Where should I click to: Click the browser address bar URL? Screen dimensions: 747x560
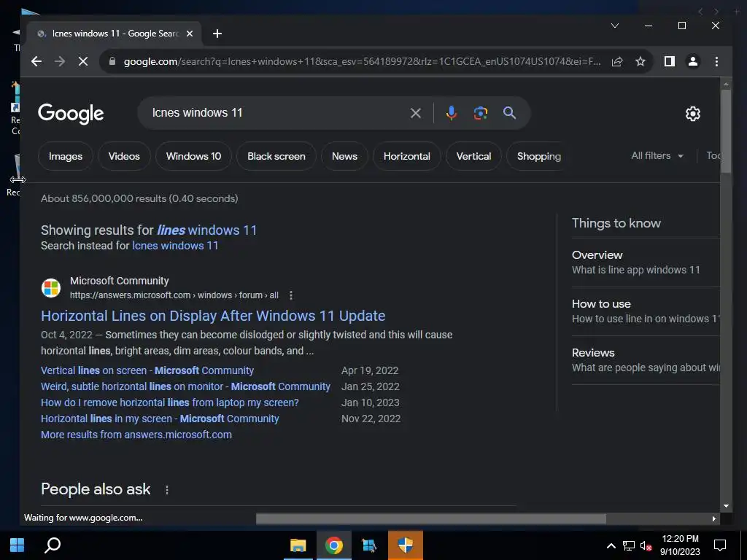coord(362,61)
